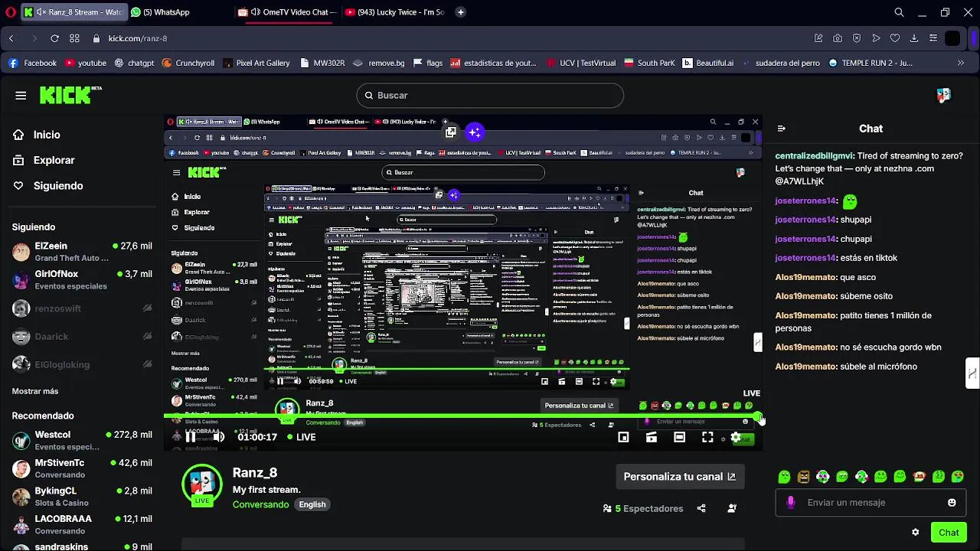The height and width of the screenshot is (551, 980).
Task: Click the Ranz_8 channel avatar
Action: coord(201,484)
